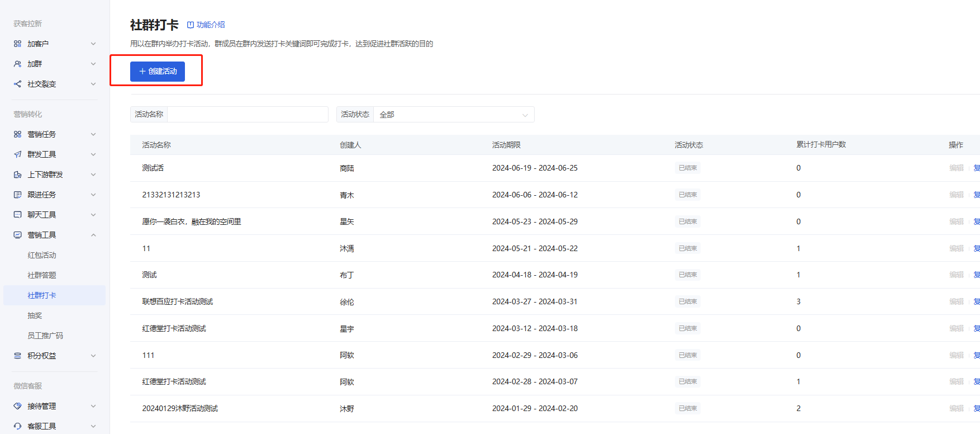Viewport: 980px width, 434px height.
Task: Collapse the 营销工具 menu chevron
Action: pyautogui.click(x=93, y=235)
